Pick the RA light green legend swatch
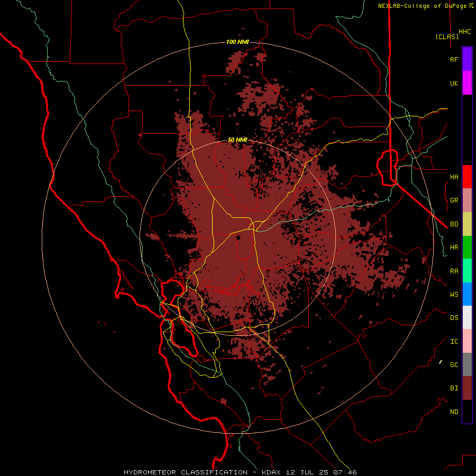The height and width of the screenshot is (476, 476). click(467, 271)
